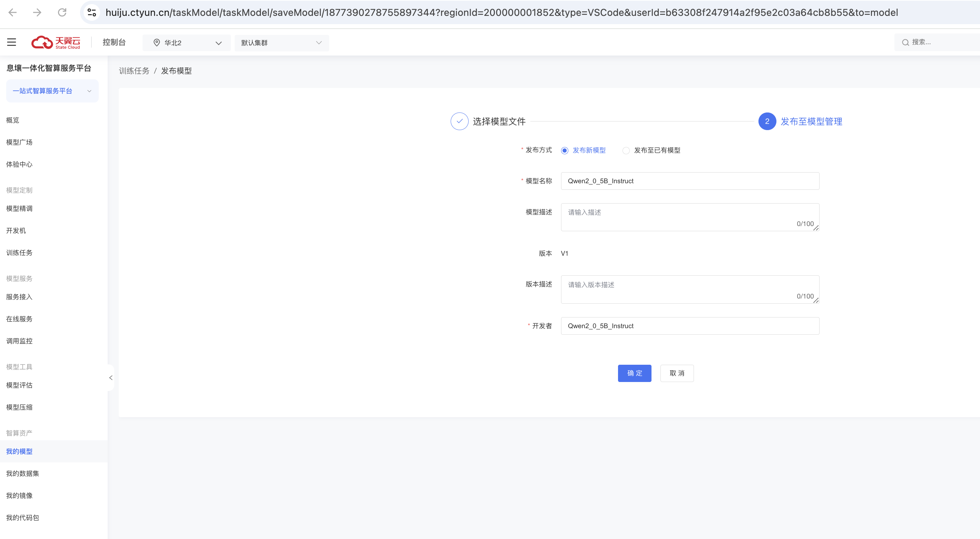Viewport: 980px width, 539px height.
Task: Click the location pin icon beside 华北2
Action: (x=156, y=42)
